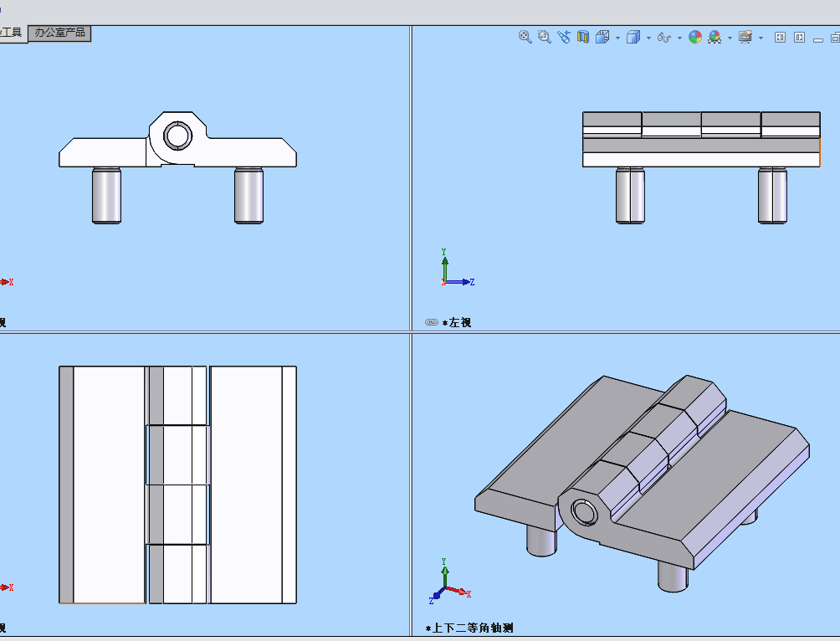Toggle the left vertical split view button
Screen dimensions: 840x641
[x=780, y=38]
